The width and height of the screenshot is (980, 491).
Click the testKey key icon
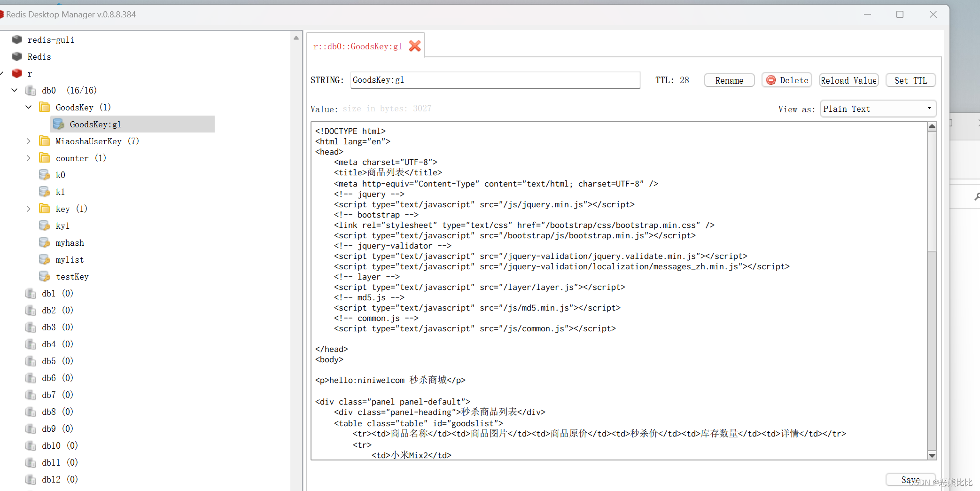coord(45,276)
